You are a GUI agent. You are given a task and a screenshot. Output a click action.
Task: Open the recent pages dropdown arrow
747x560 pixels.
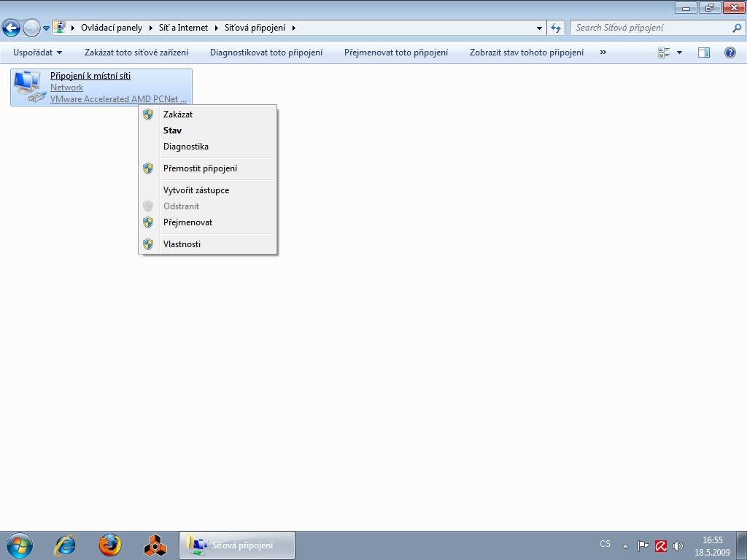pyautogui.click(x=46, y=28)
